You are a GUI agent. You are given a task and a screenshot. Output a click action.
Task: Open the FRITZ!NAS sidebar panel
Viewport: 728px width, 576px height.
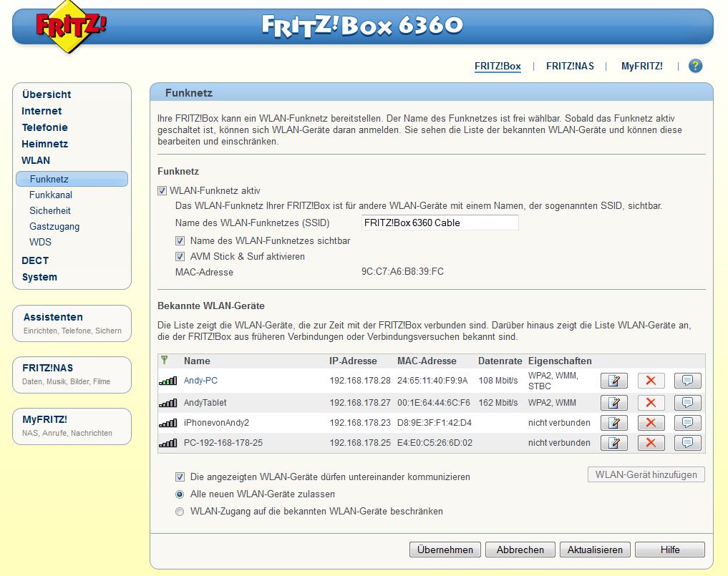[72, 374]
